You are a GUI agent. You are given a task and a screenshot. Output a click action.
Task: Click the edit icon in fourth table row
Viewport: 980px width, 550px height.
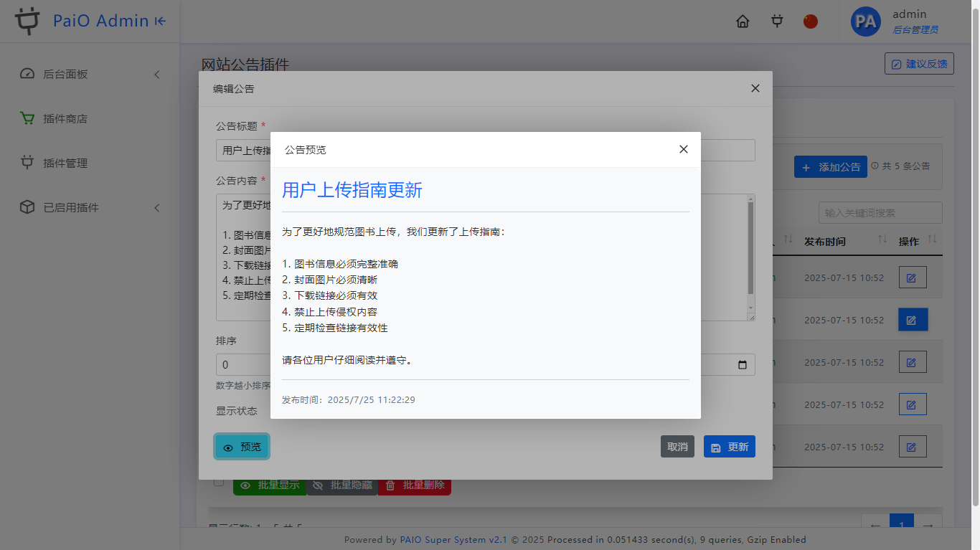[x=913, y=404]
